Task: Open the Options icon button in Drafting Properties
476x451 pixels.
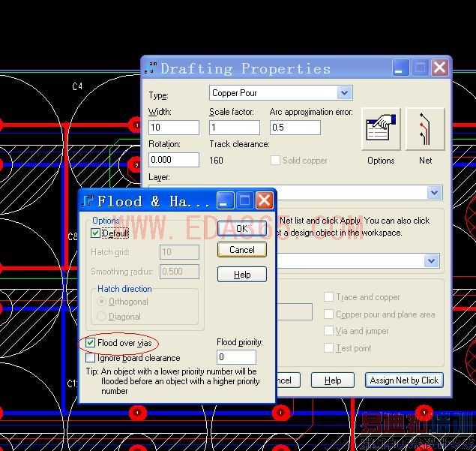Action: [381, 129]
